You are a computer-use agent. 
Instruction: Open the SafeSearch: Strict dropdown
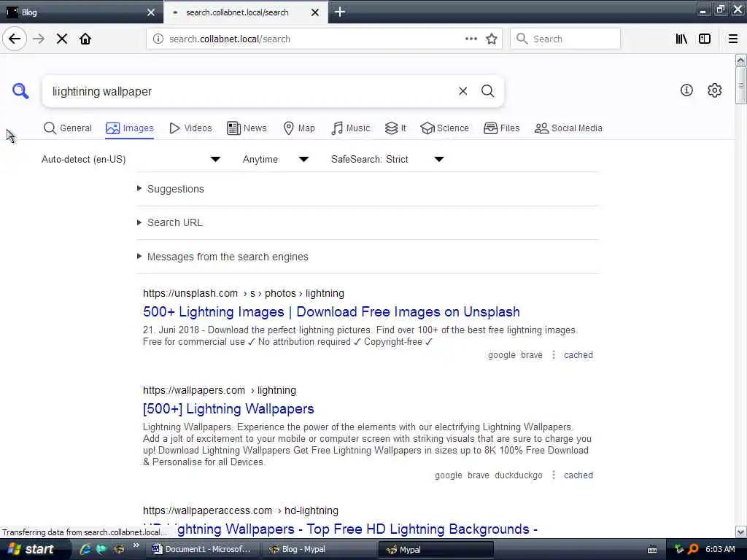point(387,159)
